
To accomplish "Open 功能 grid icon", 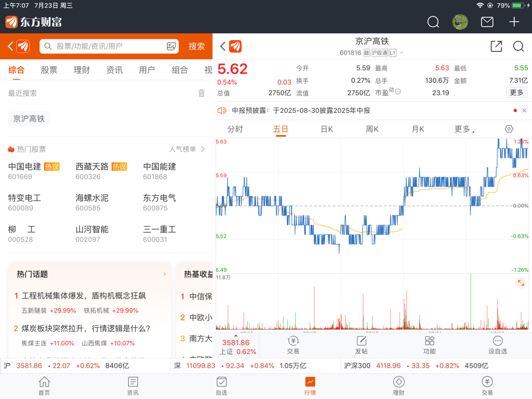I will tap(430, 345).
